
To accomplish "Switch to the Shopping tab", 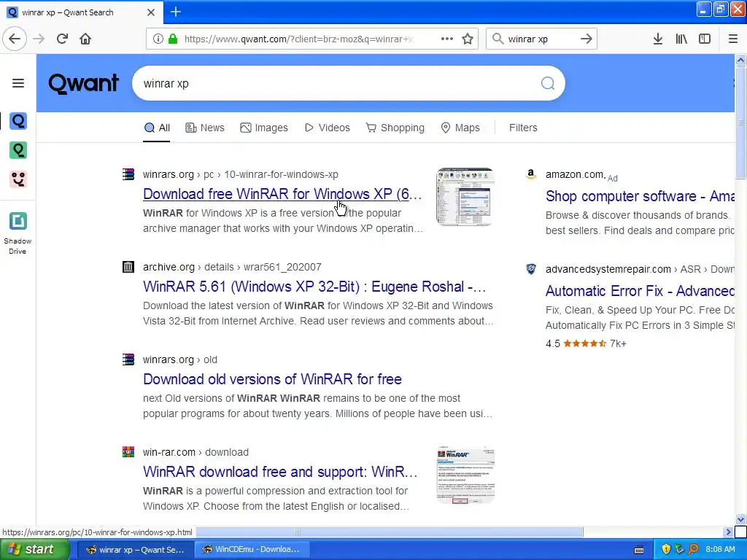I will click(395, 128).
